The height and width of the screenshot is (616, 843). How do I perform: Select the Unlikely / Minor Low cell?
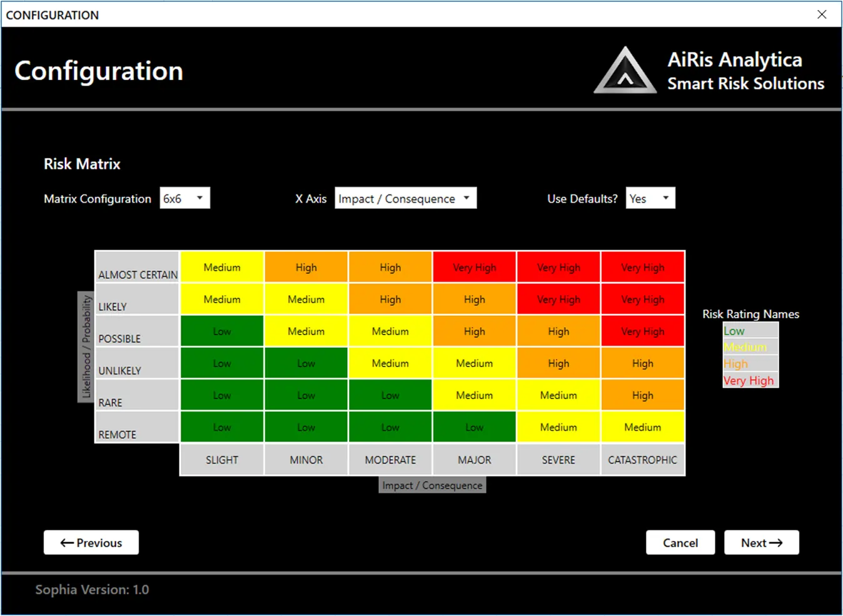[306, 363]
